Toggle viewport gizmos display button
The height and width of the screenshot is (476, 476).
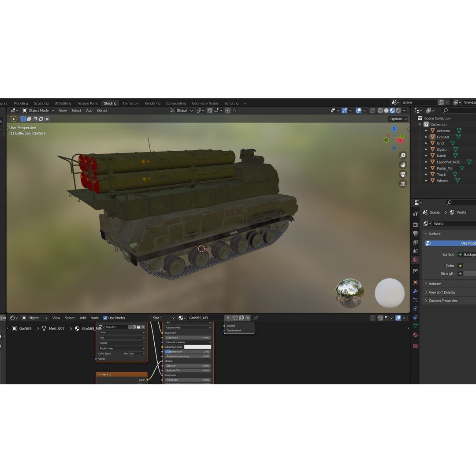pos(344,111)
